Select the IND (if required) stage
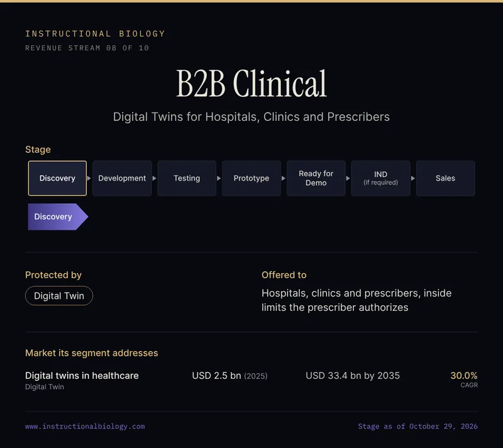The height and width of the screenshot is (448, 503). (x=381, y=178)
